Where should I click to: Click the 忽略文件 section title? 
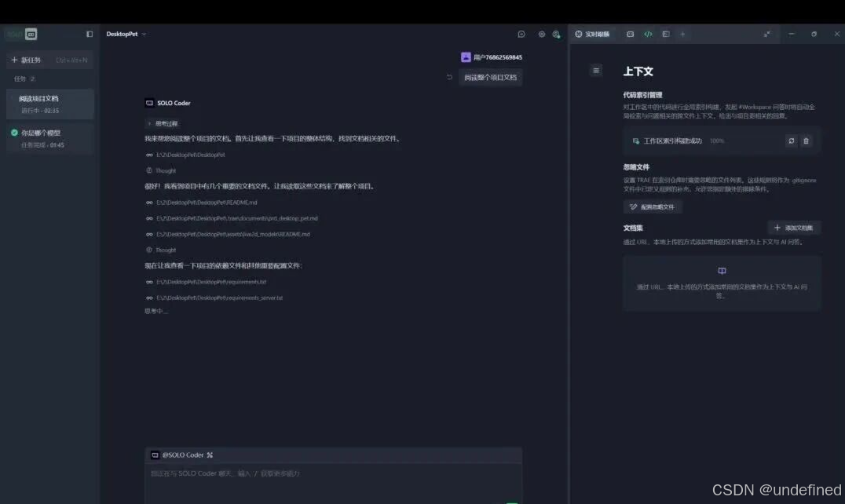636,167
